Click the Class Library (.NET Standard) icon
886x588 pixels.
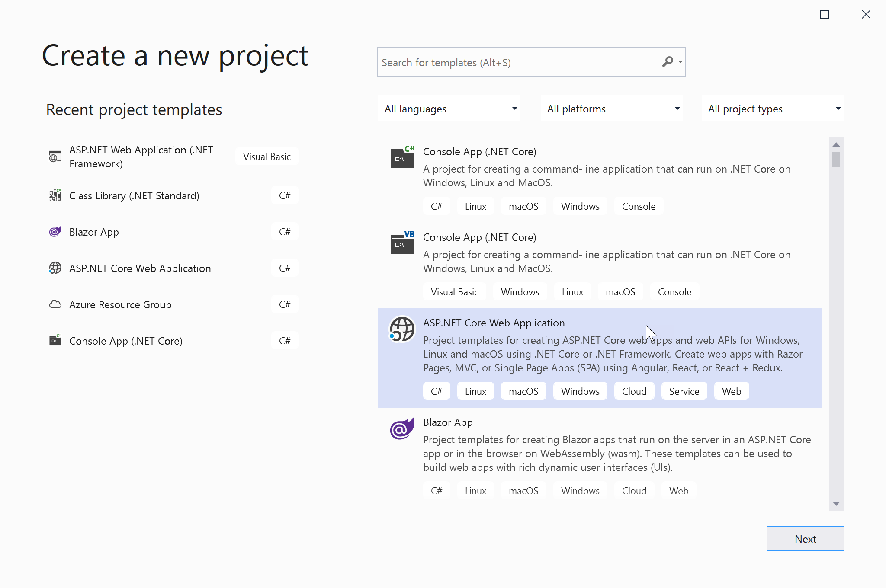[x=55, y=195]
